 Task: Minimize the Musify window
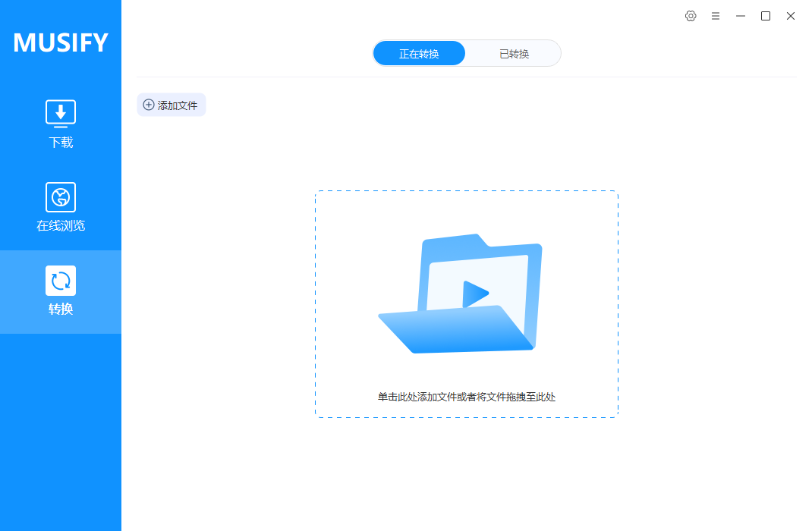(741, 15)
